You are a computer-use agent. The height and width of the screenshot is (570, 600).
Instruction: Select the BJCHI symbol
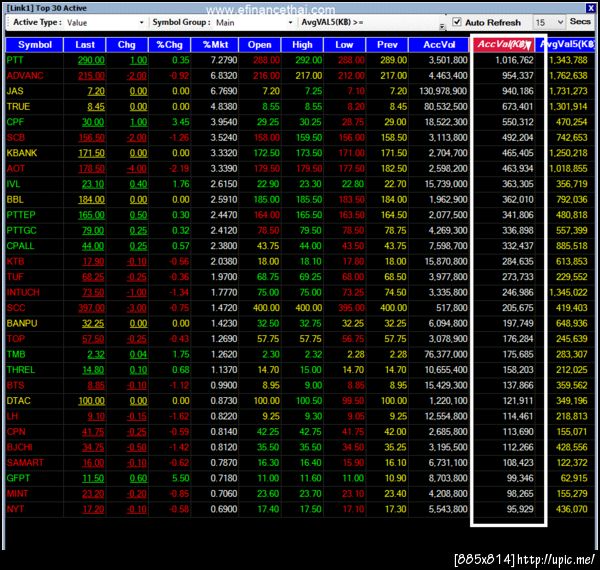pyautogui.click(x=19, y=448)
